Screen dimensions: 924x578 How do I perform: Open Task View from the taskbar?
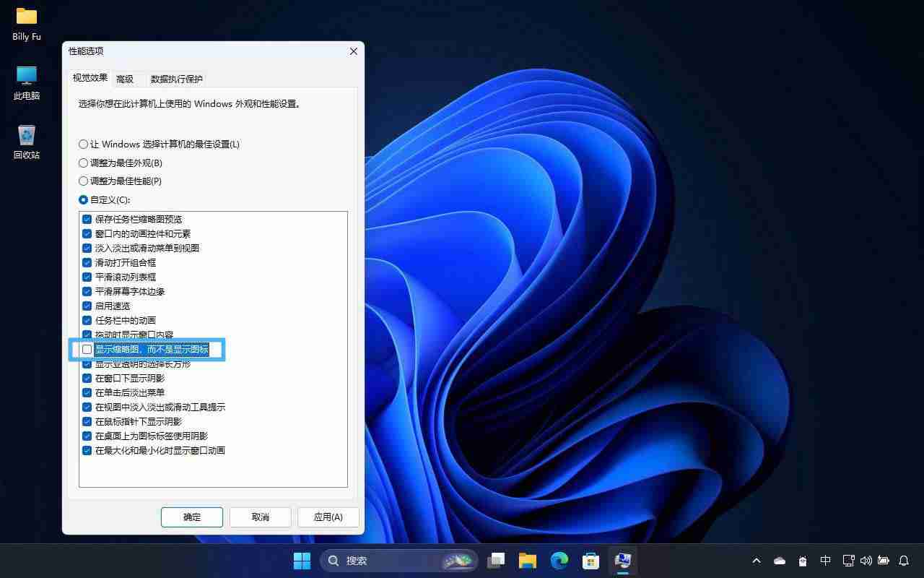496,560
